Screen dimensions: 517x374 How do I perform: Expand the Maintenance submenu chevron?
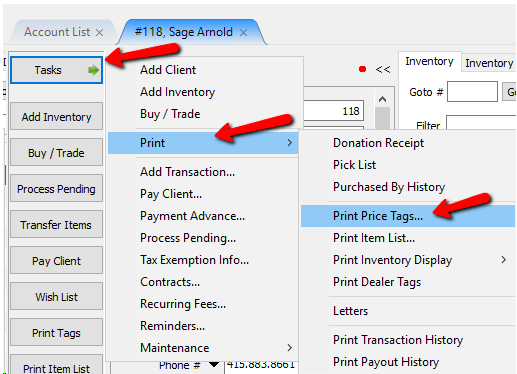pyautogui.click(x=289, y=348)
